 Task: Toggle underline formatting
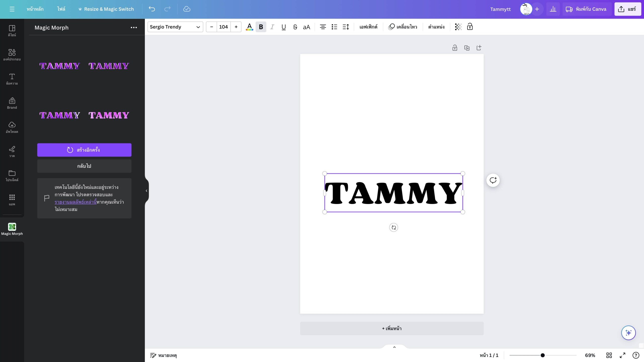[x=284, y=27]
